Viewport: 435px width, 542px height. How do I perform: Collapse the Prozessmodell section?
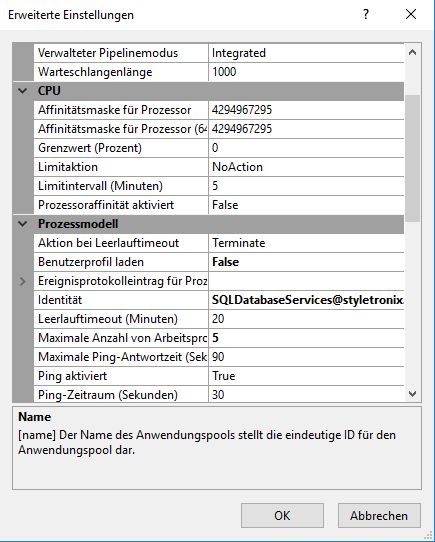pyautogui.click(x=23, y=224)
